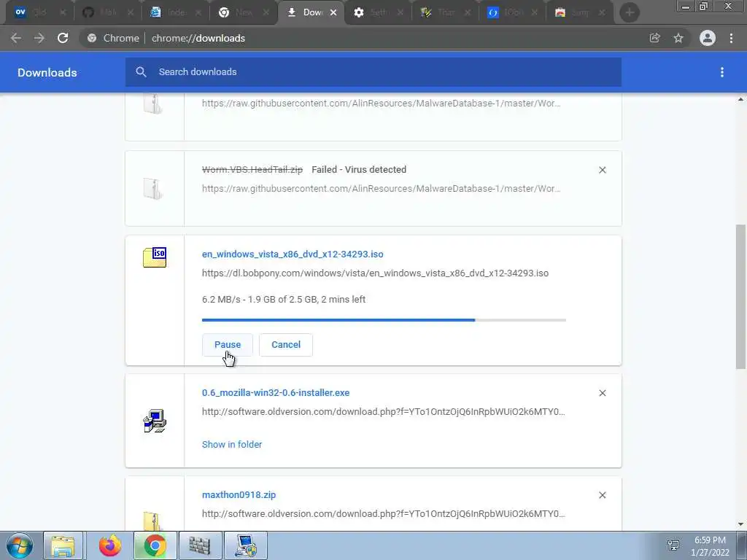Close the GitHub tab
Image resolution: width=747 pixels, height=560 pixels.
[x=131, y=12]
